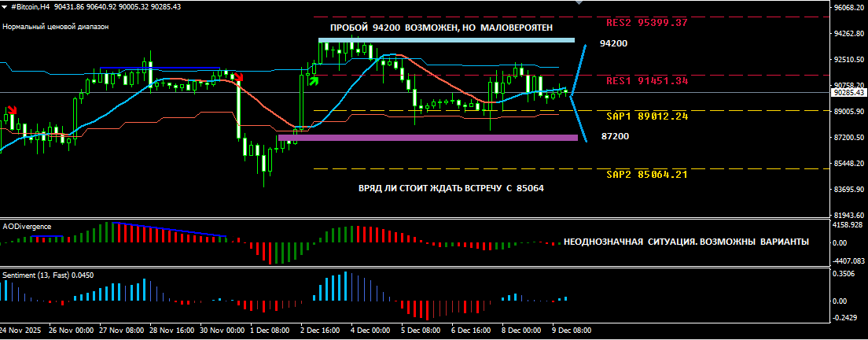
Task: Click the 87200.50 price axis label
Action: [x=848, y=137]
